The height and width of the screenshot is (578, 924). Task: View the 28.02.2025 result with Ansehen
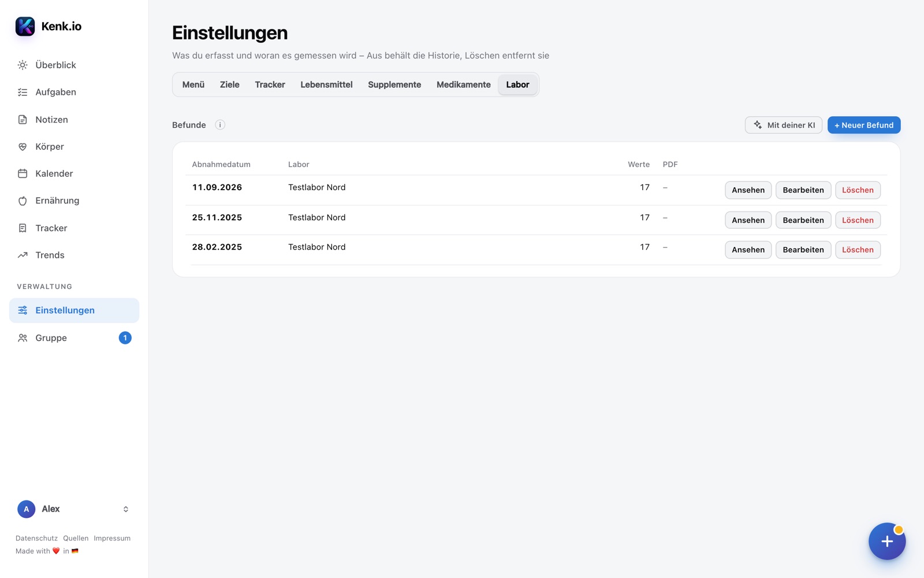coord(748,250)
